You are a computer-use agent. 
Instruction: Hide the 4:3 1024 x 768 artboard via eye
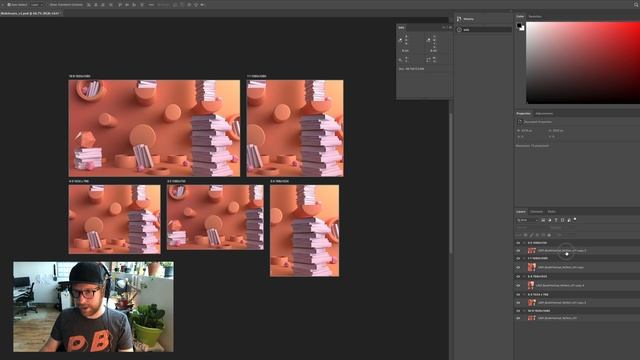click(x=518, y=294)
